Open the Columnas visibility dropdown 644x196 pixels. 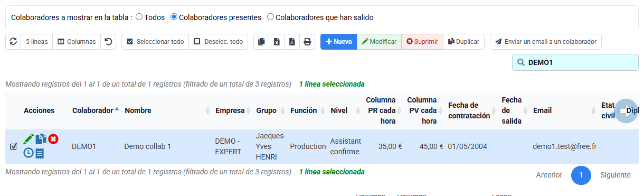pyautogui.click(x=77, y=42)
